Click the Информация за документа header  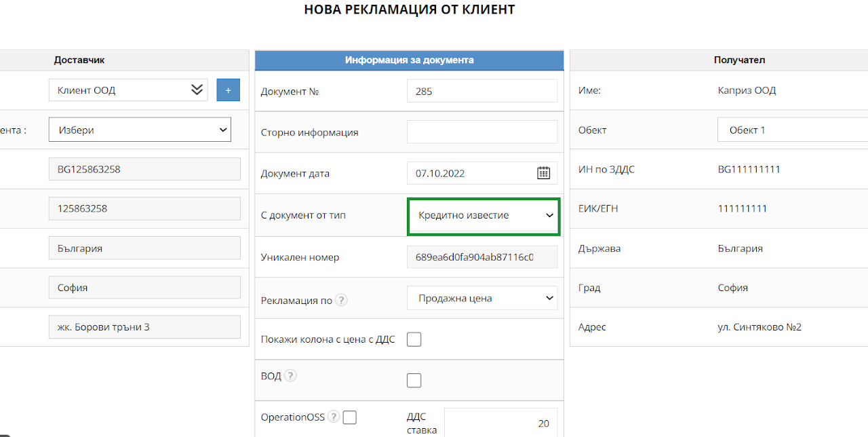(x=409, y=60)
